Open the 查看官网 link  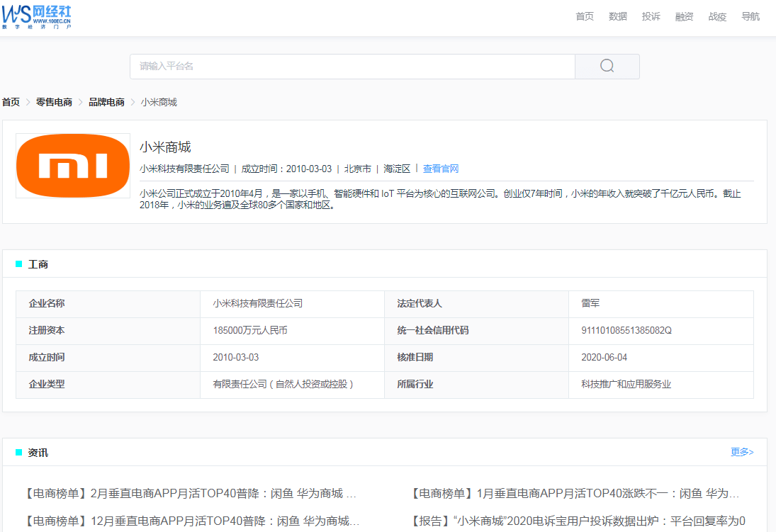[x=441, y=169]
